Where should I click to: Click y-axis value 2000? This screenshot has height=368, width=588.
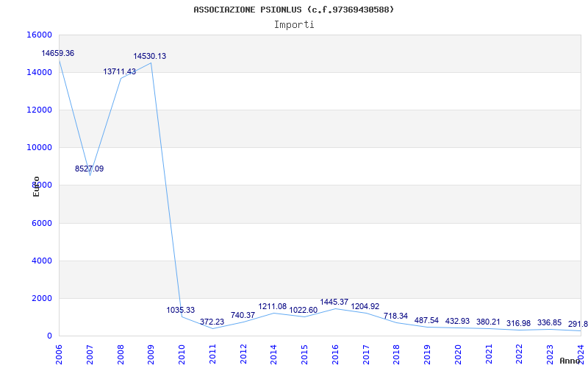click(x=41, y=299)
